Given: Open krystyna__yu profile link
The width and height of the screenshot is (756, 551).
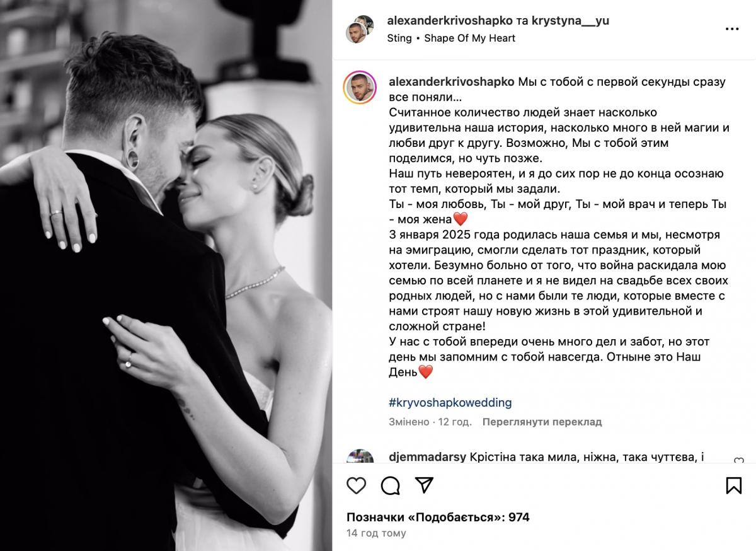Looking at the screenshot, I should click(570, 20).
